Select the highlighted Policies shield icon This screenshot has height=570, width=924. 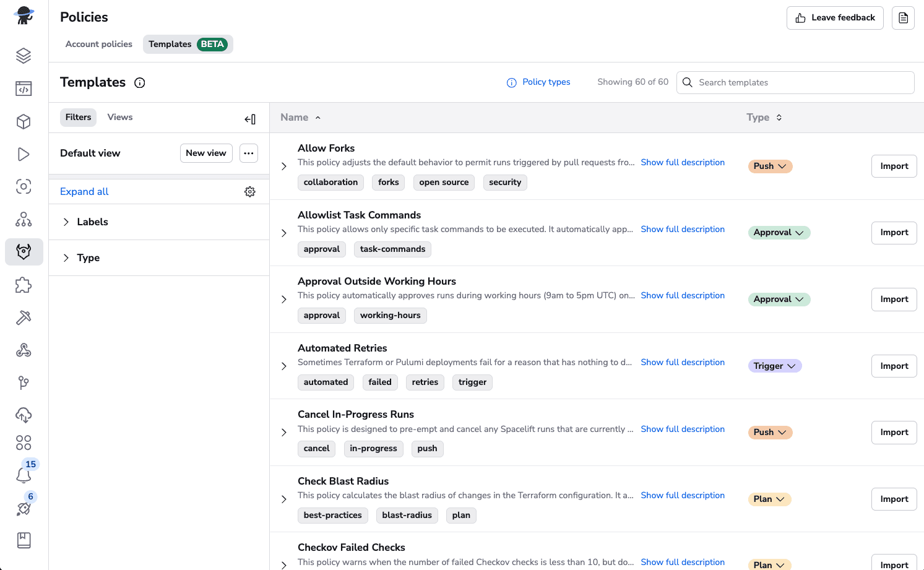pyautogui.click(x=24, y=252)
